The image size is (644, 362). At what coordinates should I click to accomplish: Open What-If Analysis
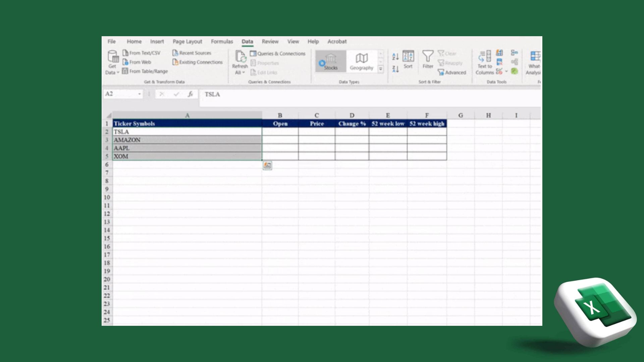pyautogui.click(x=534, y=63)
